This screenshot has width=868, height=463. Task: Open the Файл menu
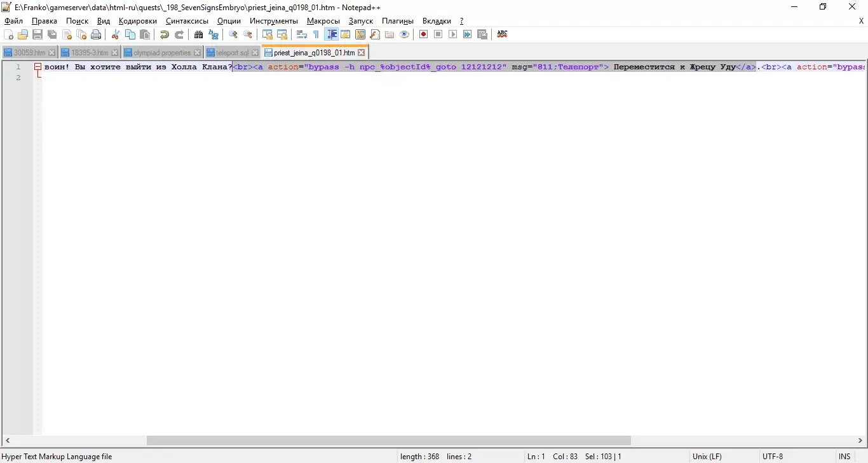pyautogui.click(x=13, y=21)
